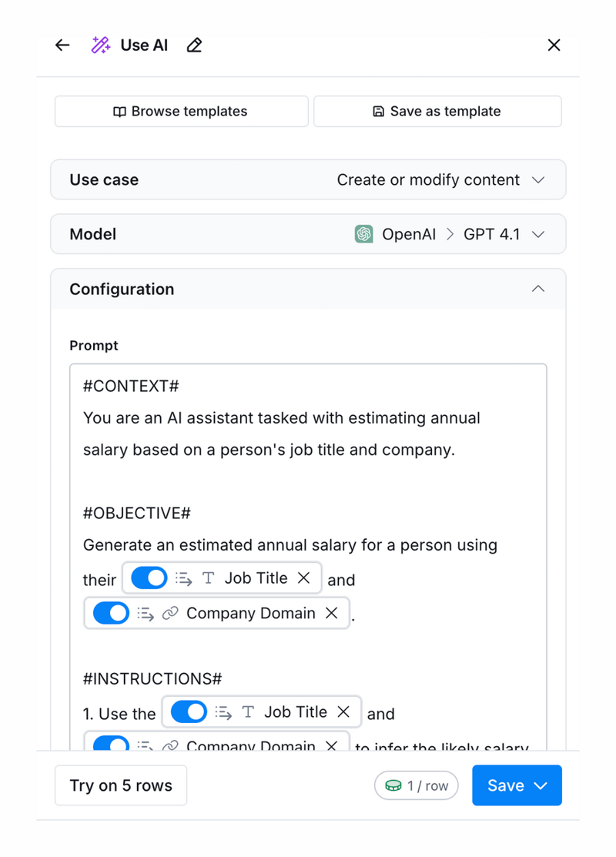Viewport: 616px width, 857px height.
Task: Collapse the Configuration section
Action: tap(538, 289)
